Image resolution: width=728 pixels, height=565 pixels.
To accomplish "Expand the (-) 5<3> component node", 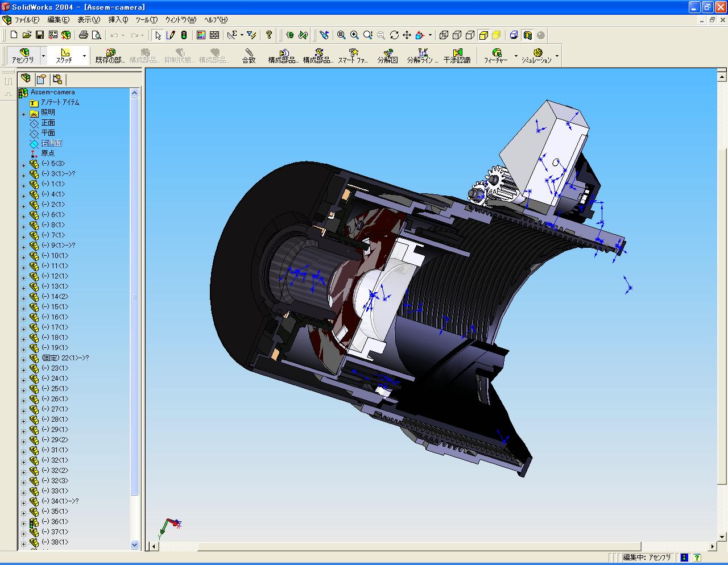I will (x=24, y=165).
